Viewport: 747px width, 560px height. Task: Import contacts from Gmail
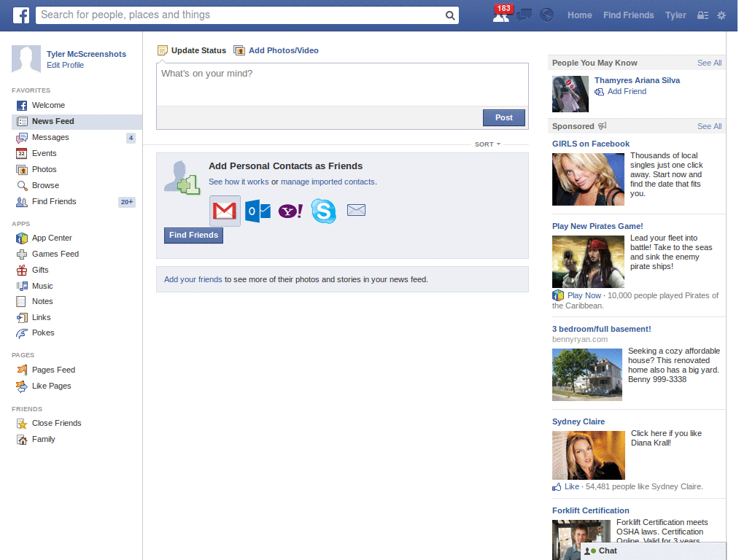click(225, 211)
